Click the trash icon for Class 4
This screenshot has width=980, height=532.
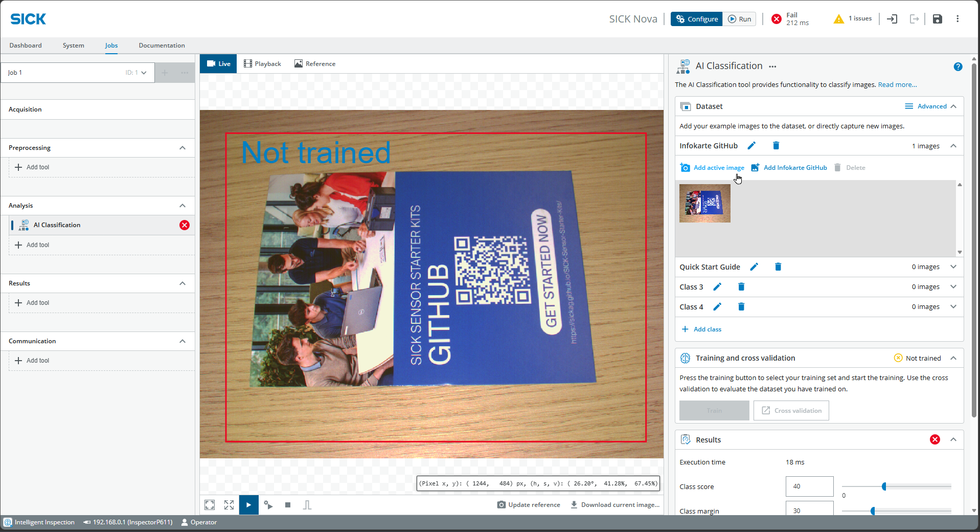tap(741, 307)
